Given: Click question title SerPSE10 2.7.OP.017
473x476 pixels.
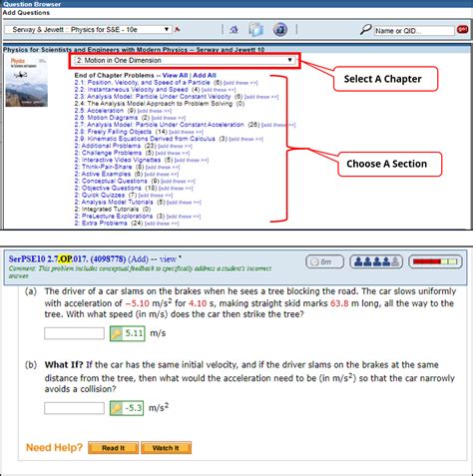Looking at the screenshot, I should 49,258.
